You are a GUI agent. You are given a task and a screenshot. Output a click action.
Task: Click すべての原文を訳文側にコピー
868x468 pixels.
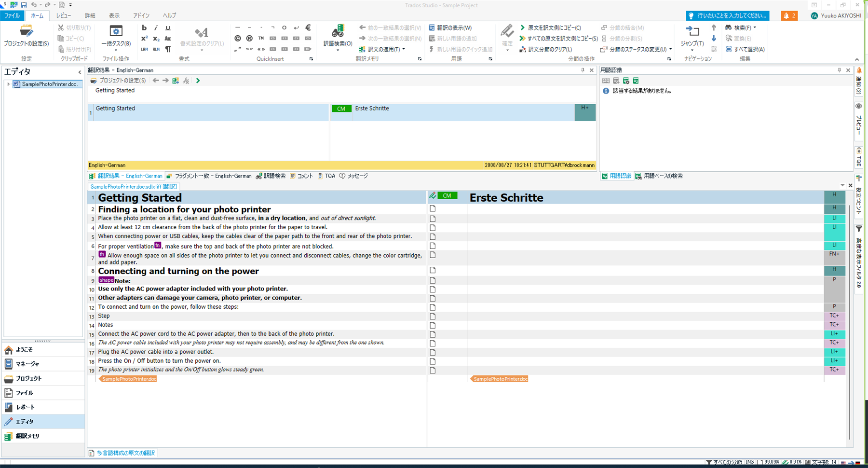pos(558,39)
